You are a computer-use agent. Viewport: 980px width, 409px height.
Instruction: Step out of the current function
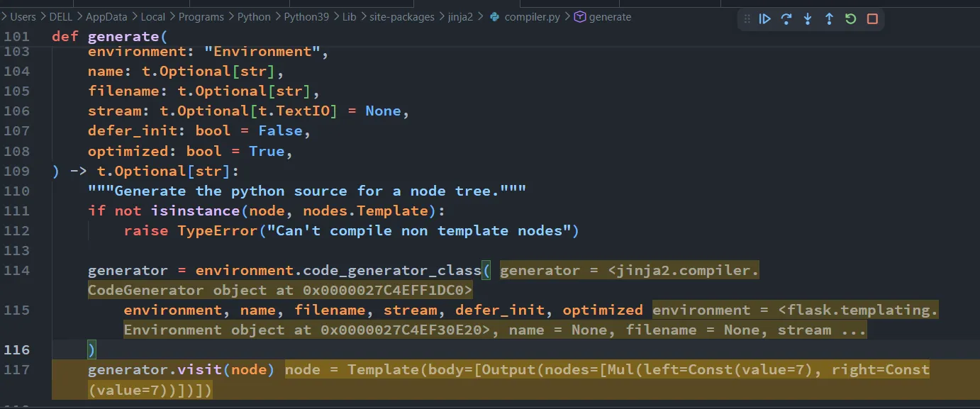(x=829, y=19)
